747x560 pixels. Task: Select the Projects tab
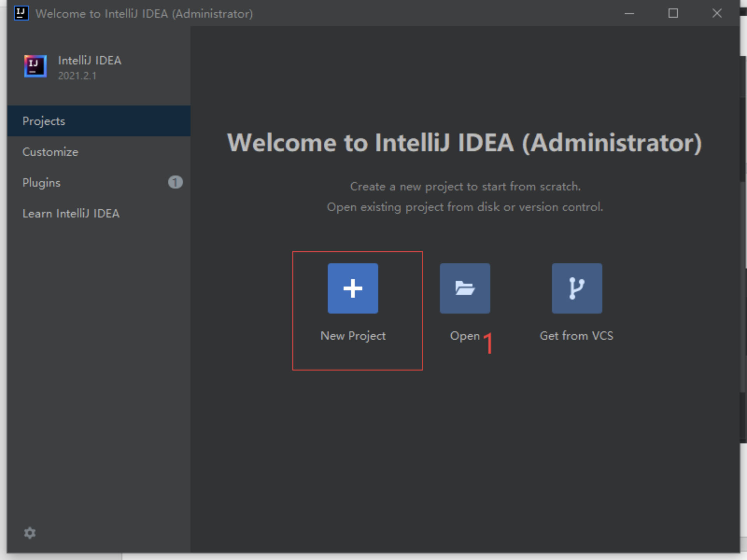[x=44, y=121]
